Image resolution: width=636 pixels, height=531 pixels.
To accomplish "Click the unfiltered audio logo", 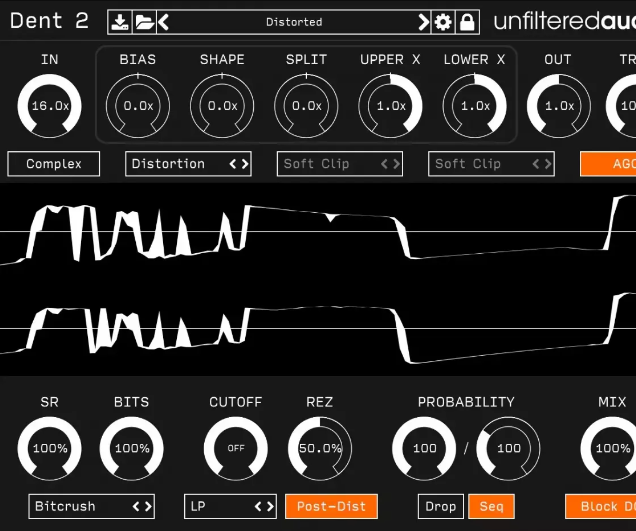I will click(x=565, y=22).
